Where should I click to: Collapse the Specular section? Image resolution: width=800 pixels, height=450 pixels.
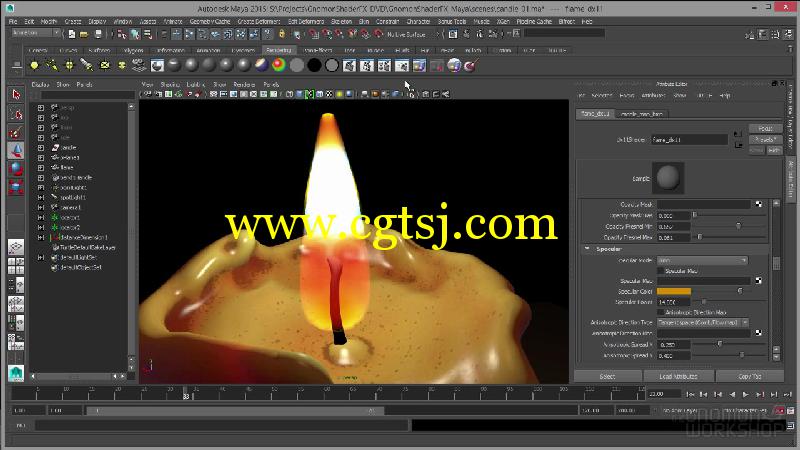(x=587, y=249)
